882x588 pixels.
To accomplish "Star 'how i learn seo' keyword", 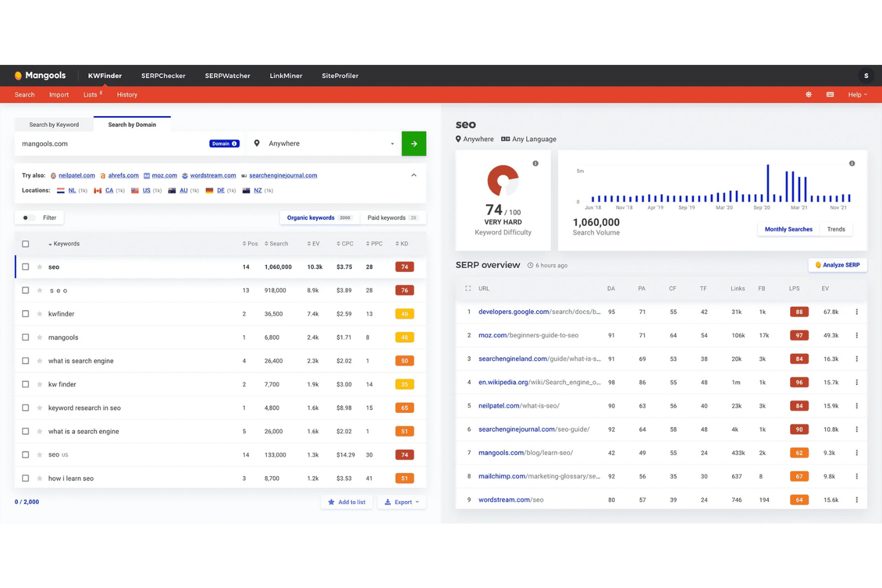I will pos(40,478).
